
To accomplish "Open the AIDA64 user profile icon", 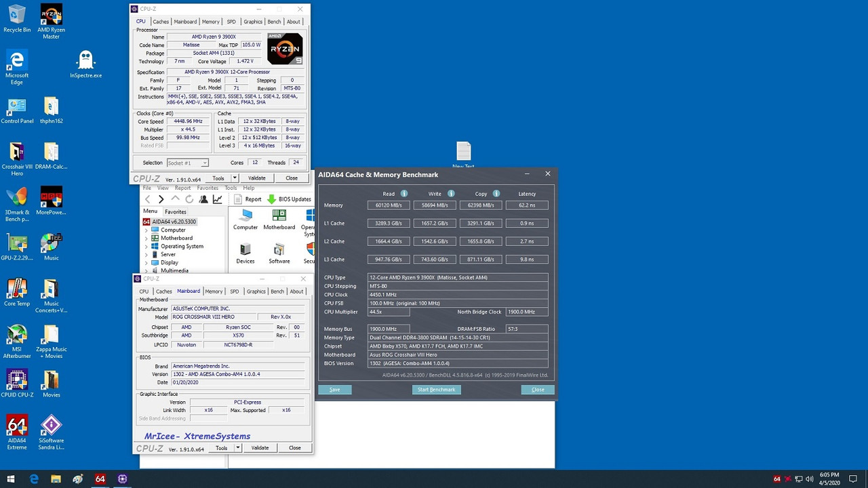I will [203, 199].
